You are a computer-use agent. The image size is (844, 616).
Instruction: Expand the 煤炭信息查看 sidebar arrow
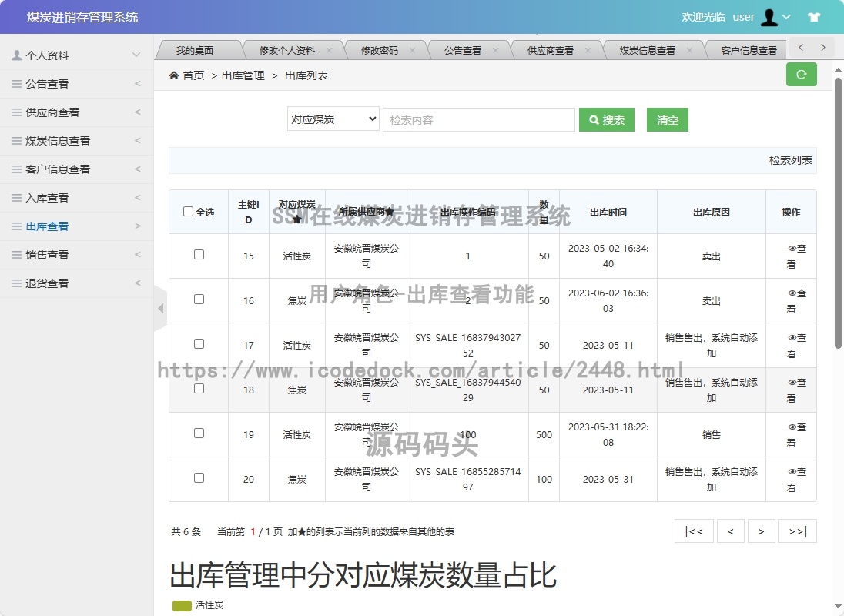138,140
